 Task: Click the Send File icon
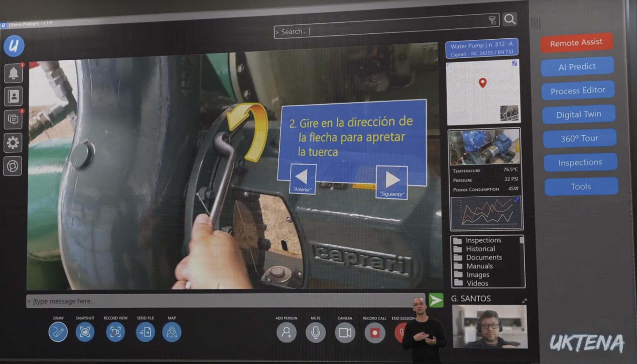click(x=145, y=332)
